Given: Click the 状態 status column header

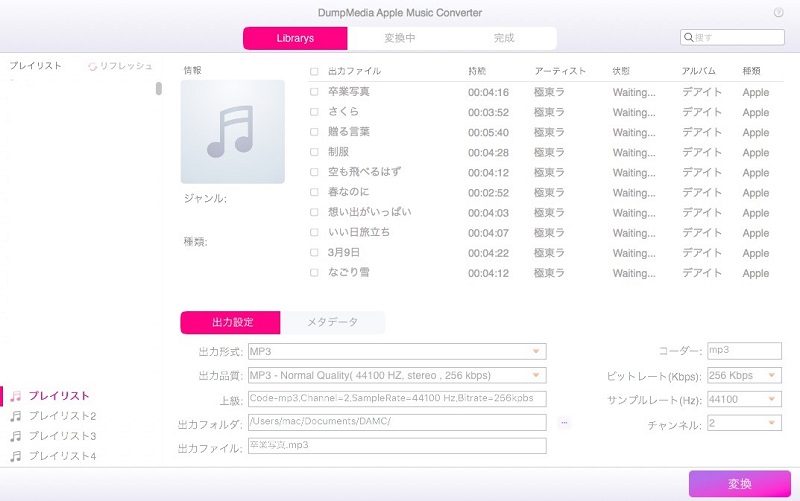Looking at the screenshot, I should pos(621,71).
